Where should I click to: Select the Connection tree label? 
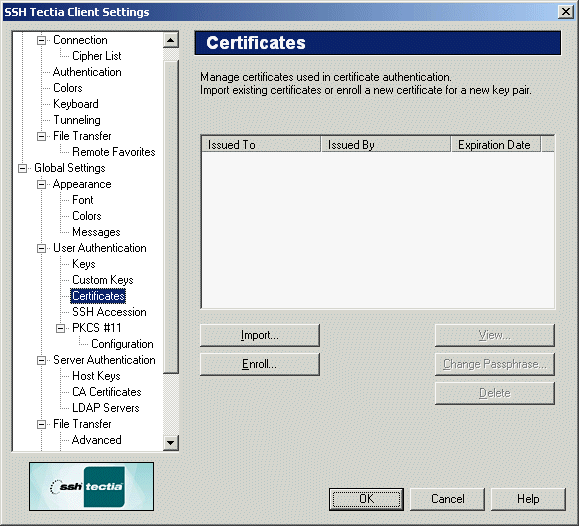pyautogui.click(x=80, y=40)
